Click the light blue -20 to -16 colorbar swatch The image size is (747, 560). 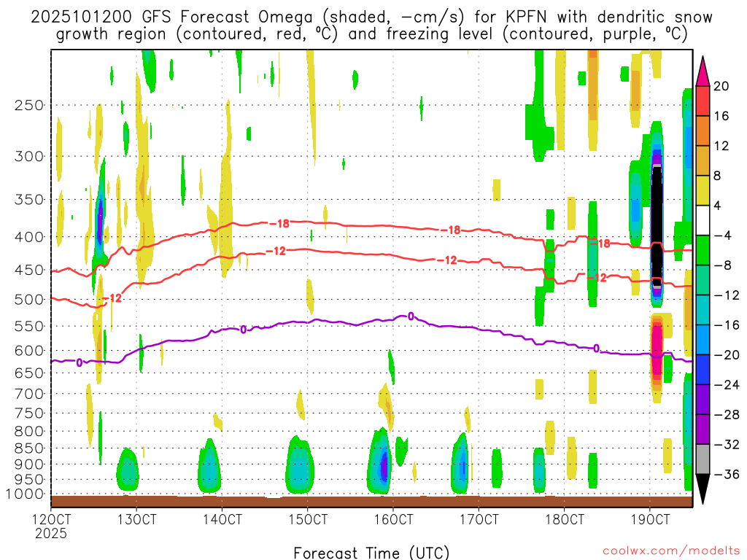[703, 340]
